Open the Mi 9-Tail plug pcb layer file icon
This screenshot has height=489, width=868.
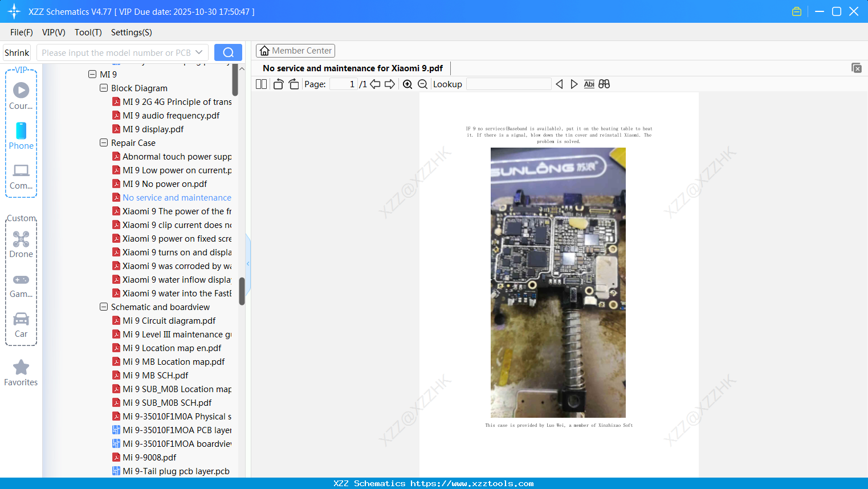pyautogui.click(x=116, y=471)
